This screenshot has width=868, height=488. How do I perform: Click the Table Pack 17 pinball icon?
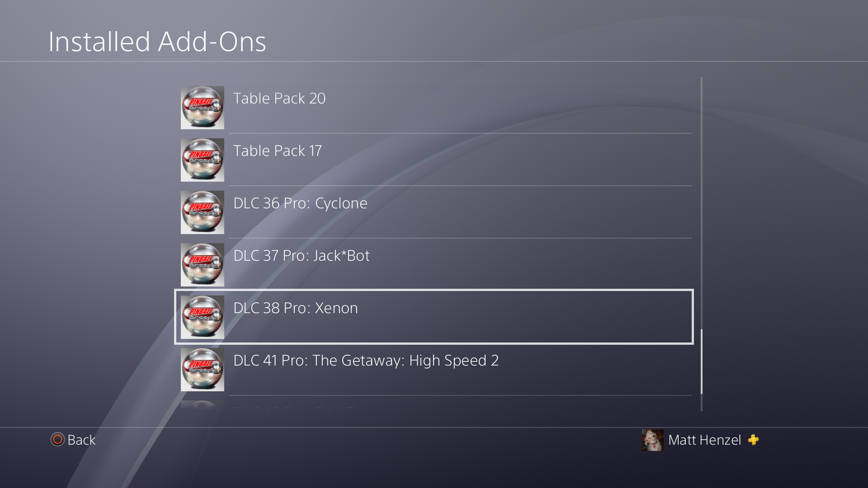[203, 160]
